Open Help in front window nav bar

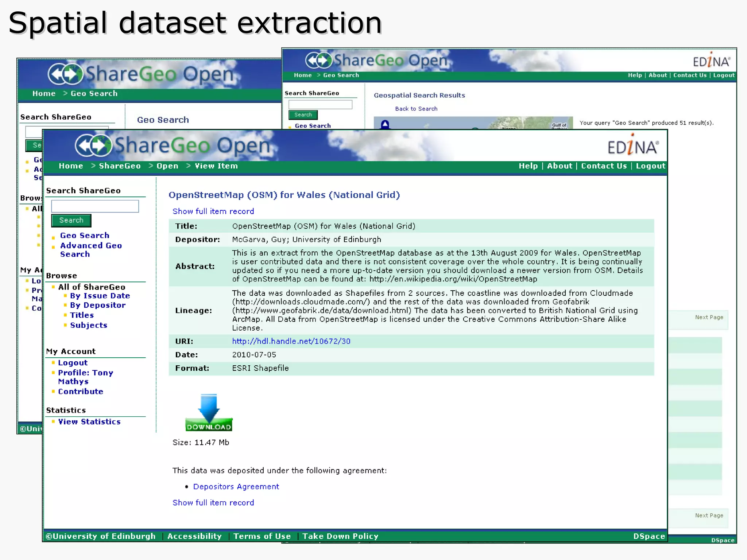[528, 166]
